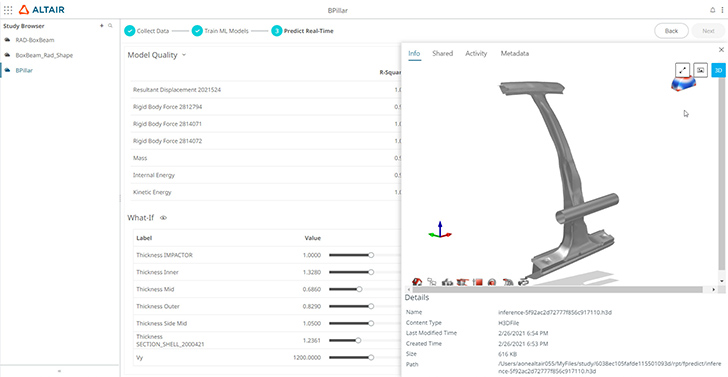Switch to the Metadata tab
The width and height of the screenshot is (728, 377).
[514, 53]
